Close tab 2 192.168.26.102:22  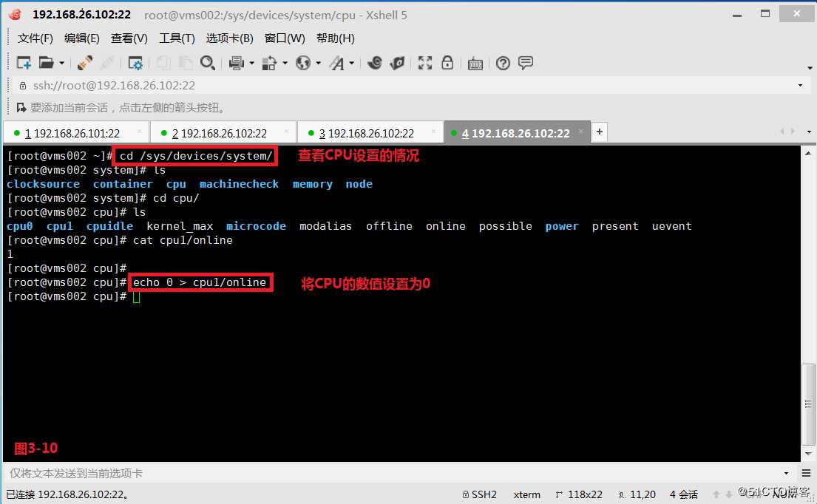287,132
